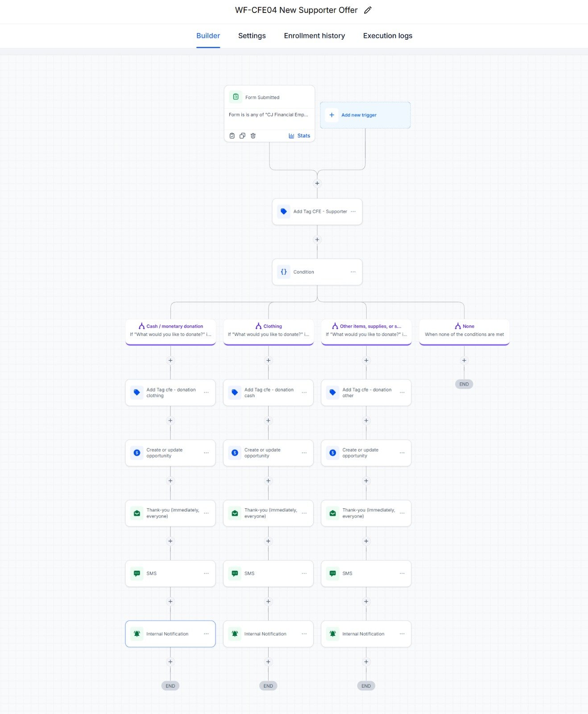
Task: Select the Cash / monetary donation branch
Action: point(170,332)
